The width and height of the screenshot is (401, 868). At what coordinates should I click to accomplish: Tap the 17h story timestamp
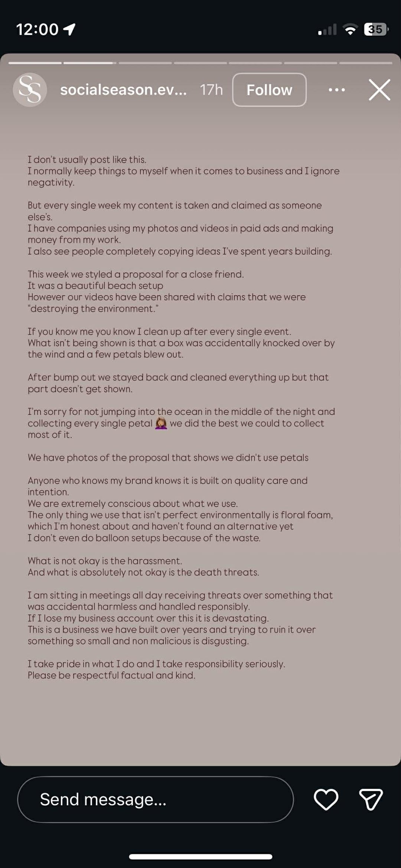click(x=211, y=90)
